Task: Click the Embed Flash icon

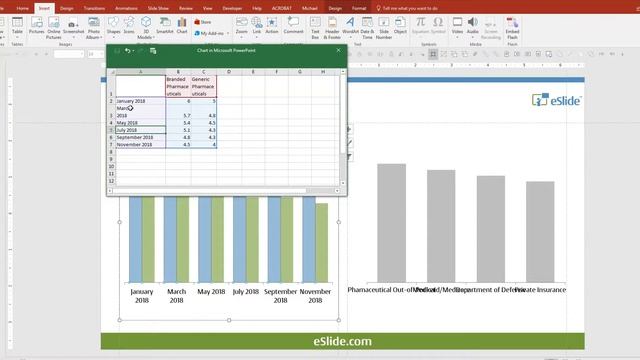Action: tap(512, 28)
